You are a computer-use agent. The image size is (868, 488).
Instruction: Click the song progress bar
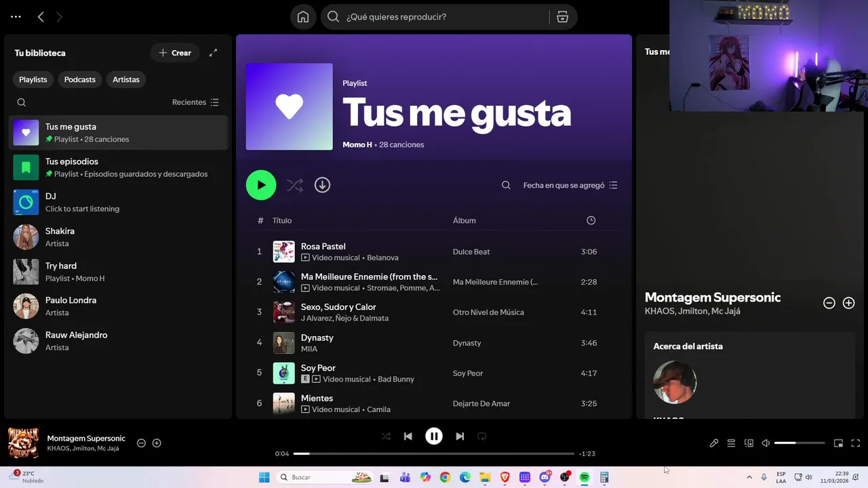click(x=434, y=453)
